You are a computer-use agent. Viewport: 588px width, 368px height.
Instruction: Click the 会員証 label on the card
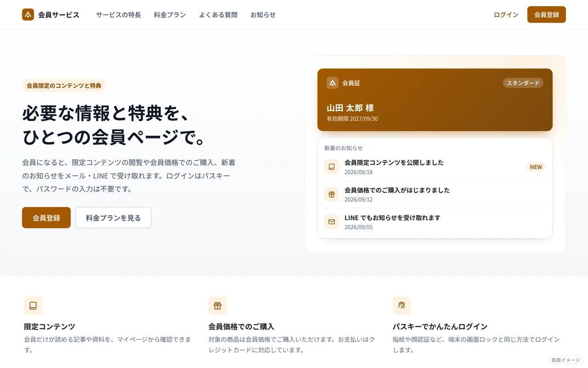pyautogui.click(x=351, y=83)
